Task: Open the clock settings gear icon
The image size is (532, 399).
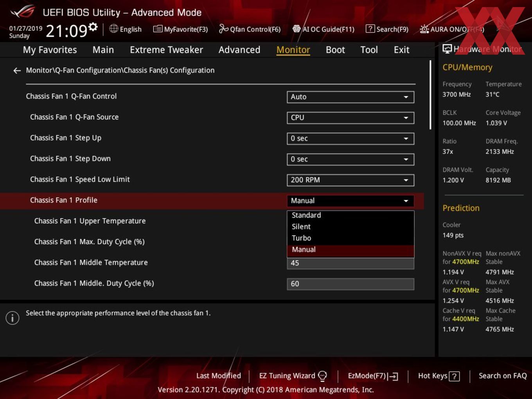Action: (x=93, y=27)
